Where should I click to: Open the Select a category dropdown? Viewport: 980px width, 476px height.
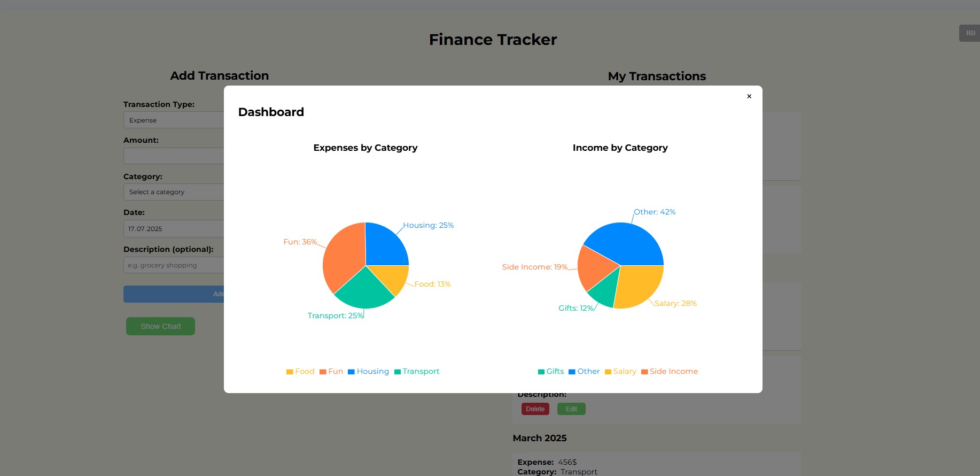click(x=176, y=191)
